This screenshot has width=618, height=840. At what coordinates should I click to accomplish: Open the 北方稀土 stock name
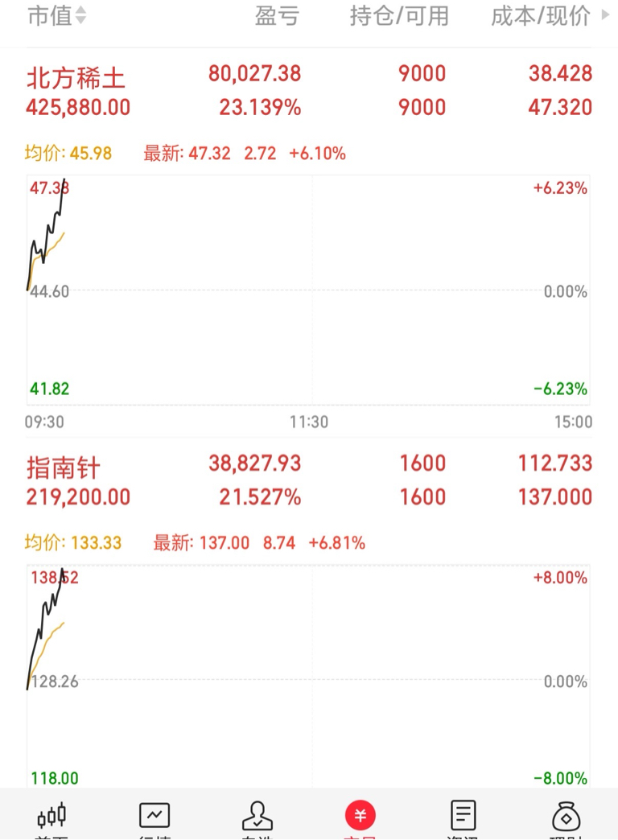point(76,78)
